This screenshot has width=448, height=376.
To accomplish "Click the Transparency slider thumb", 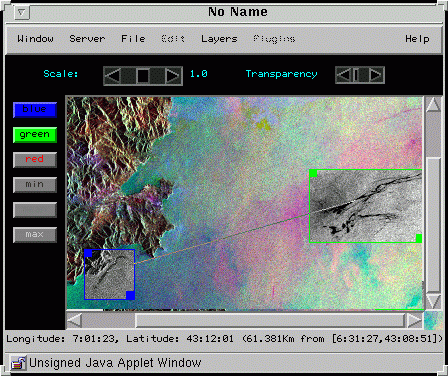I will click(356, 75).
